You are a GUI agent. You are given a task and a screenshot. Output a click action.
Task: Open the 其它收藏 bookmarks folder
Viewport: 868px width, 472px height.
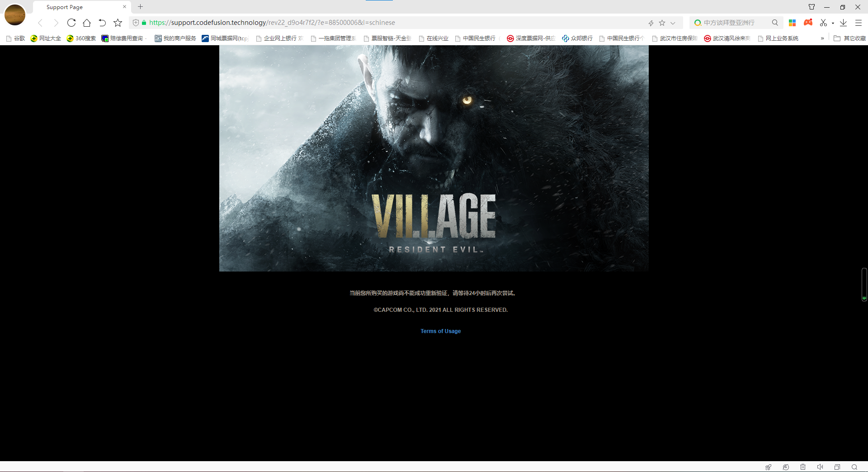click(x=849, y=38)
